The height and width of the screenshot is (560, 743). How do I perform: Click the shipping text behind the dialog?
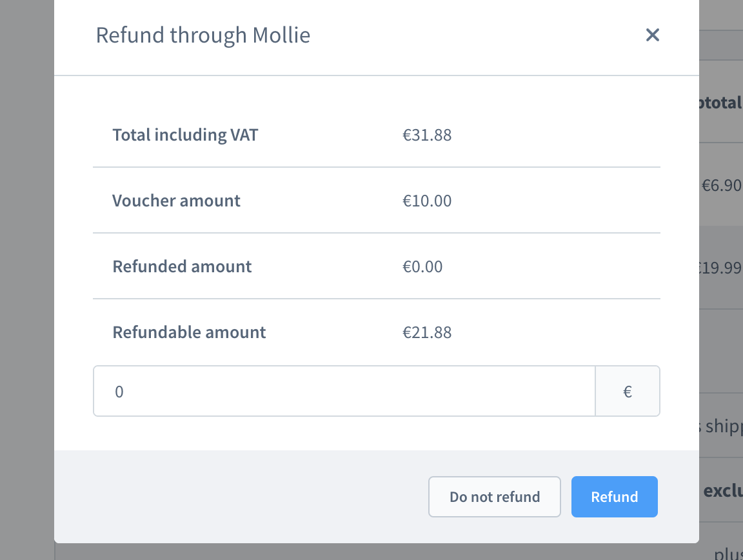721,426
